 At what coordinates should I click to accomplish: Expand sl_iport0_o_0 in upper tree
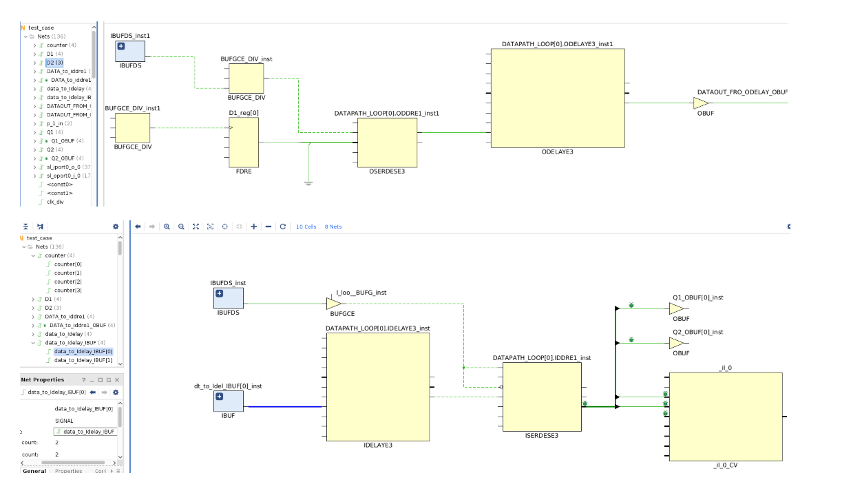click(x=34, y=167)
